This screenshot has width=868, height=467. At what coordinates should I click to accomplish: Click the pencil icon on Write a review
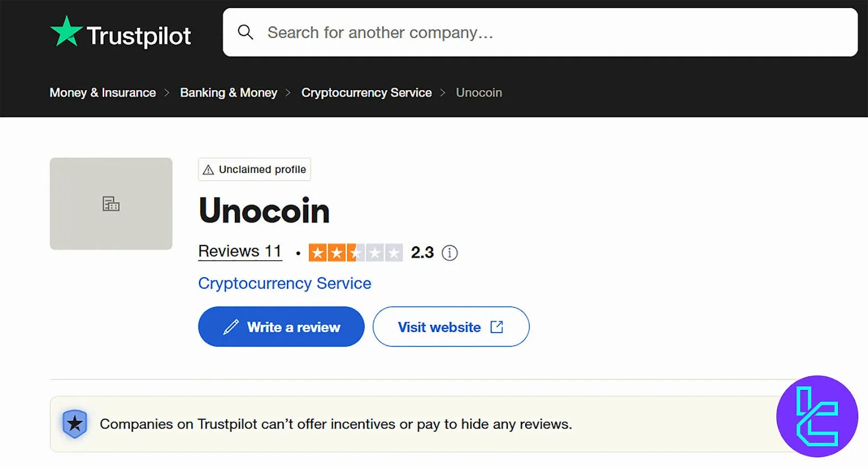[x=231, y=327]
